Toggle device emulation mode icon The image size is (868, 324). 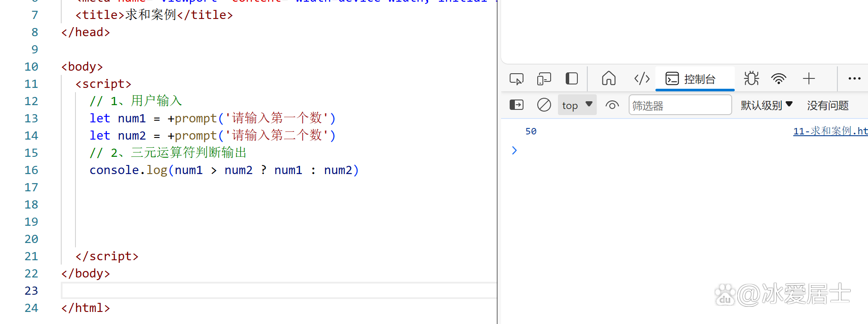tap(544, 79)
